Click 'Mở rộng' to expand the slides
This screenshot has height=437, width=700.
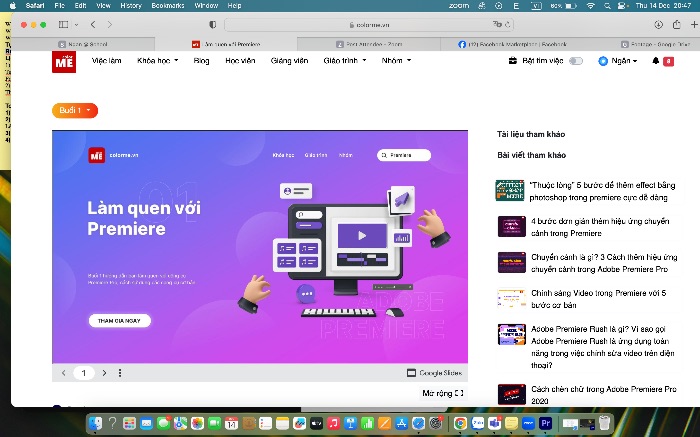pyautogui.click(x=443, y=393)
